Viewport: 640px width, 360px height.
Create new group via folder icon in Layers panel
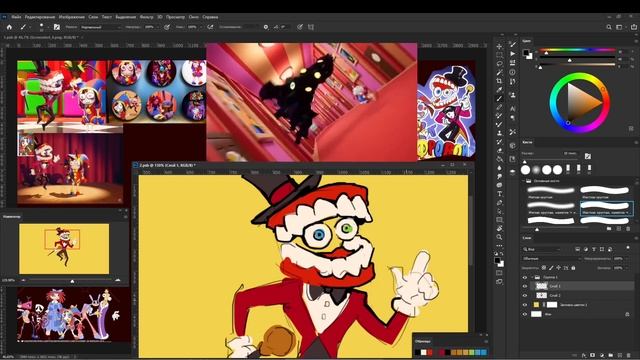click(x=611, y=356)
